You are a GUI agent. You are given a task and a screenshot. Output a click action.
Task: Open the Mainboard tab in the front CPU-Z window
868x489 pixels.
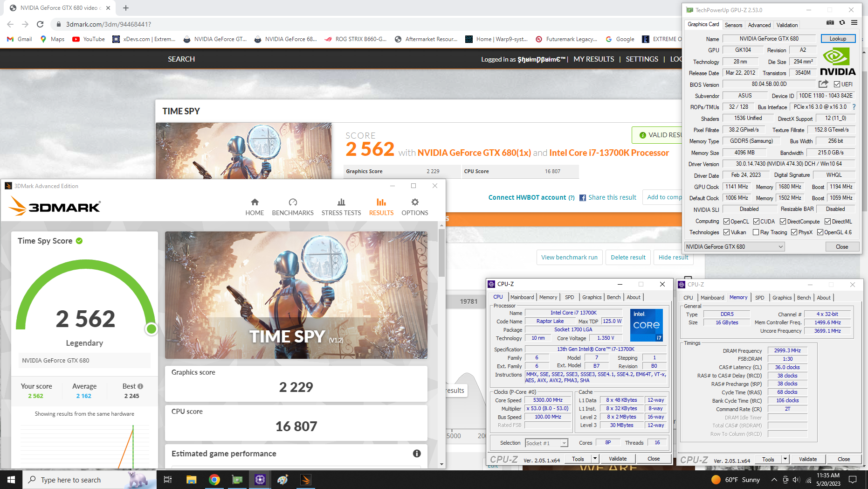click(x=522, y=297)
